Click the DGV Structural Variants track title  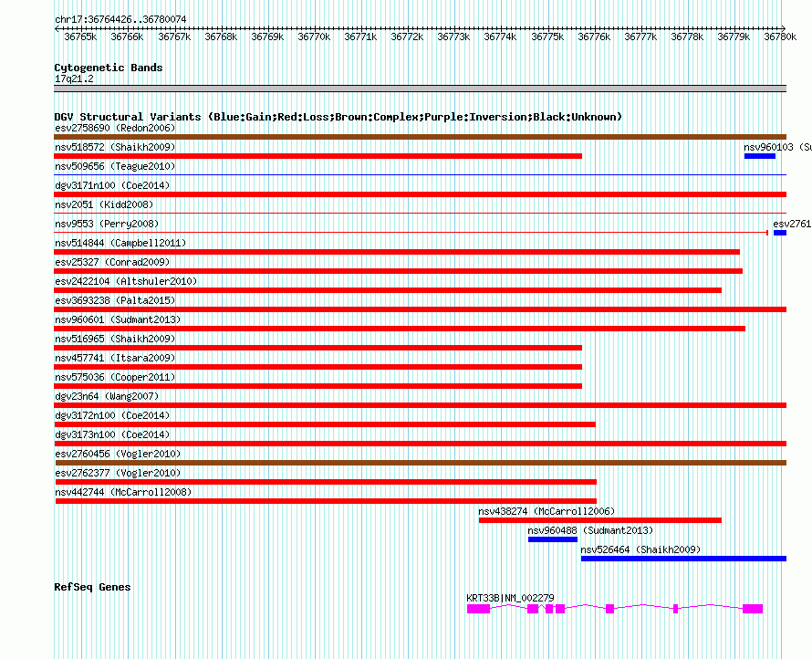pyautogui.click(x=338, y=117)
